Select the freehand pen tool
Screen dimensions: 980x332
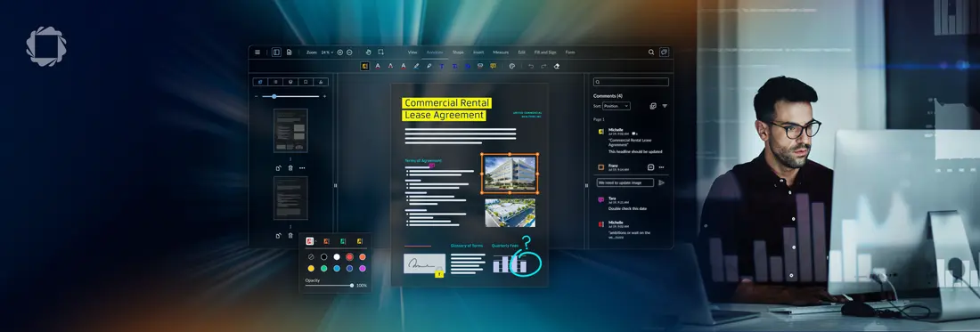click(429, 66)
